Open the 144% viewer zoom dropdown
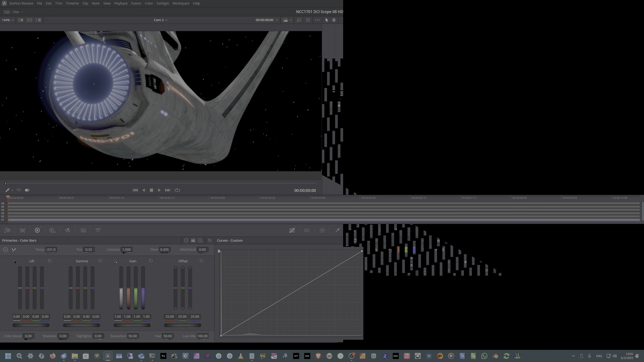This screenshot has width=644, height=362. [x=8, y=20]
